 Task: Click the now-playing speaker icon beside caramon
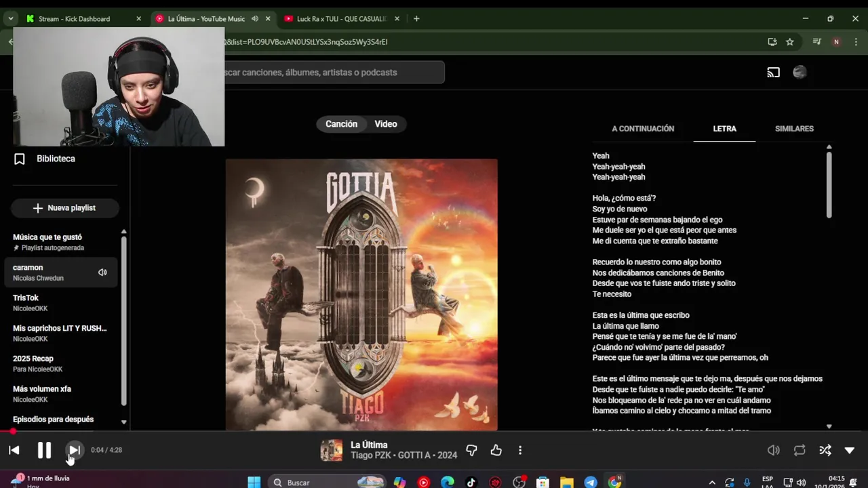(x=102, y=272)
